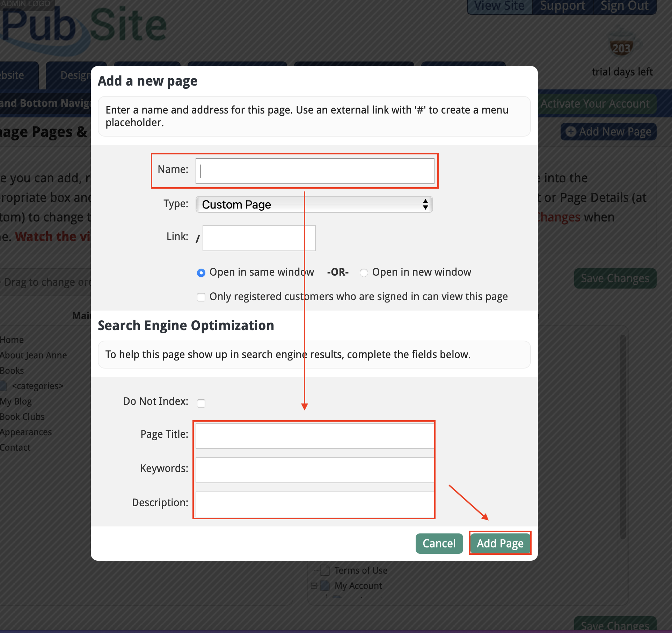
Task: Click the plus icon on Add New Page
Action: pos(571,132)
